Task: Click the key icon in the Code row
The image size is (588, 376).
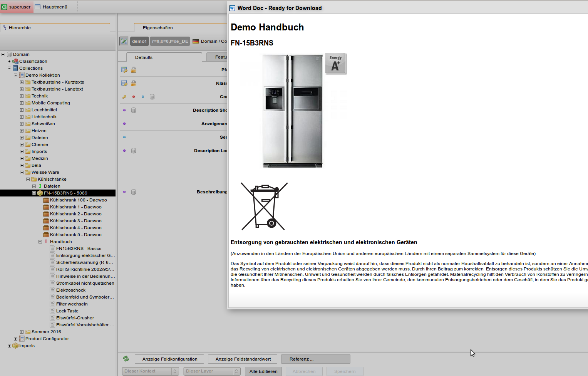Action: point(124,97)
